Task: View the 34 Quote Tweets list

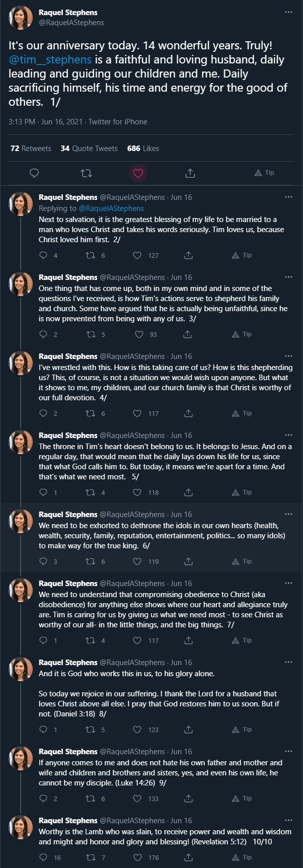Action: pyautogui.click(x=89, y=149)
